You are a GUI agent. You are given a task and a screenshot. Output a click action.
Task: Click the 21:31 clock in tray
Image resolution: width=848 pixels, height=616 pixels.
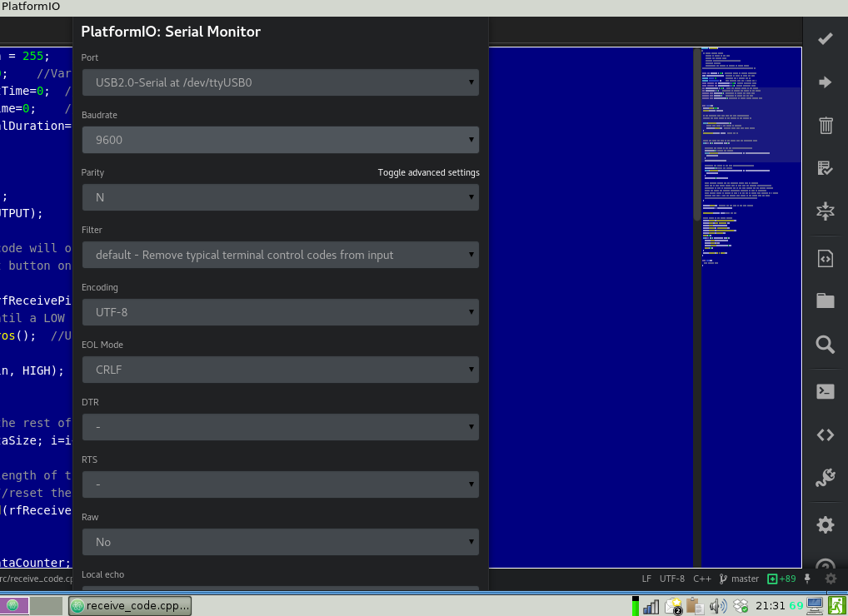771,606
